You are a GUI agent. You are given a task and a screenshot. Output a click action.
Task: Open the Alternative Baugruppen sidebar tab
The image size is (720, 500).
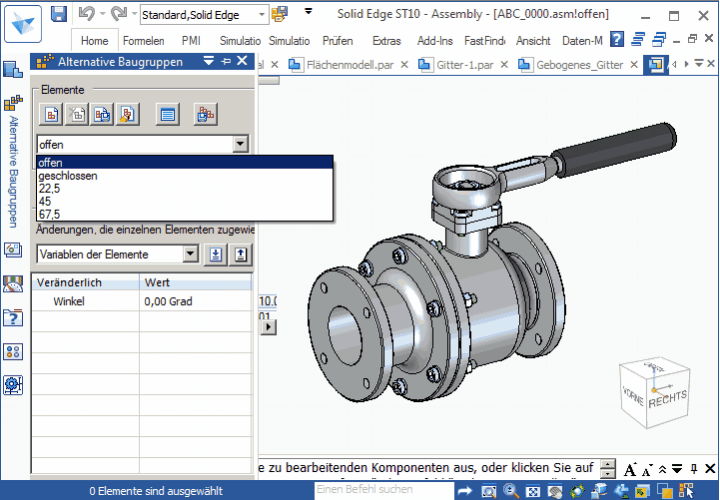pyautogui.click(x=13, y=161)
